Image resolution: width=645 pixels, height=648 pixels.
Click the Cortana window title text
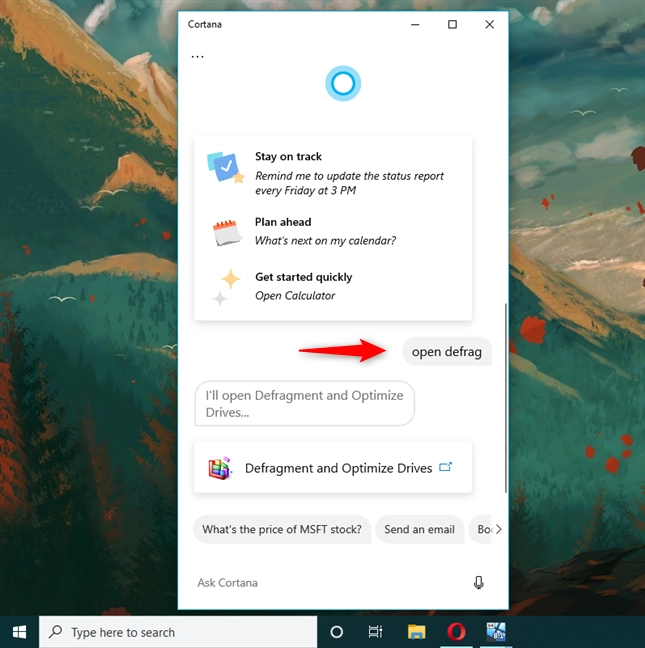[205, 24]
